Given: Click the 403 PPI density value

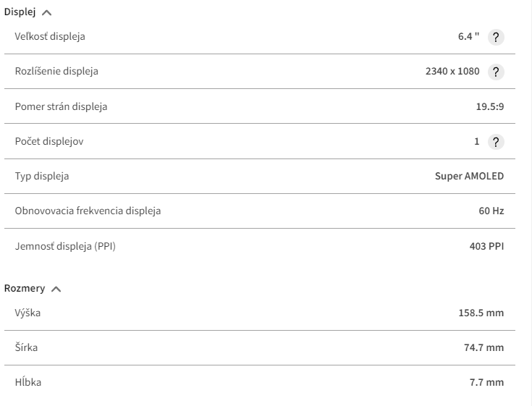Looking at the screenshot, I should (x=486, y=246).
